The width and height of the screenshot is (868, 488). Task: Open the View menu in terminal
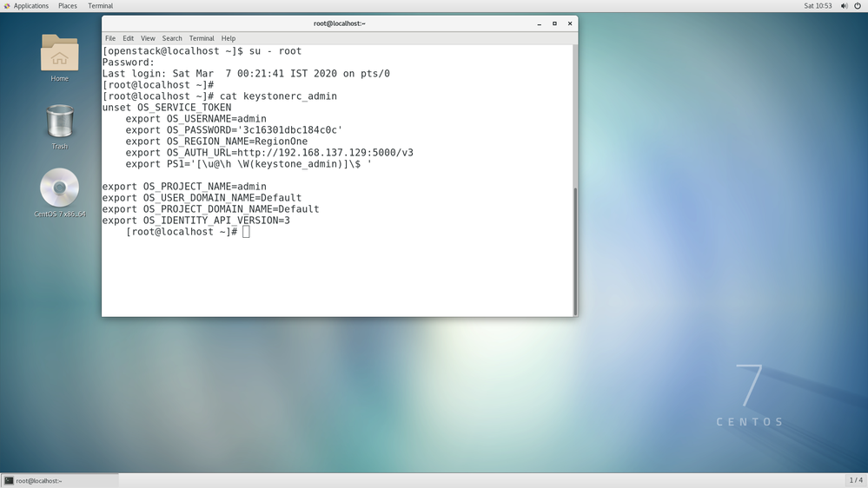coord(148,38)
